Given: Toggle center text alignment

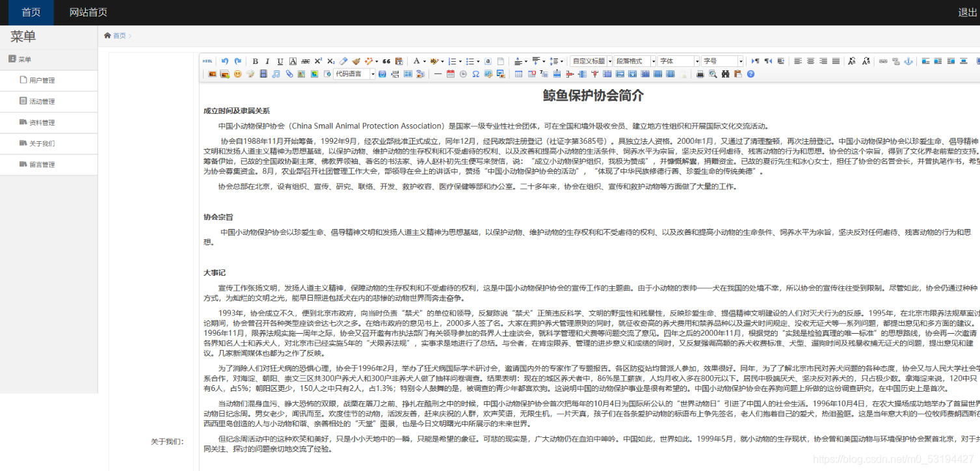Looking at the screenshot, I should [x=810, y=61].
